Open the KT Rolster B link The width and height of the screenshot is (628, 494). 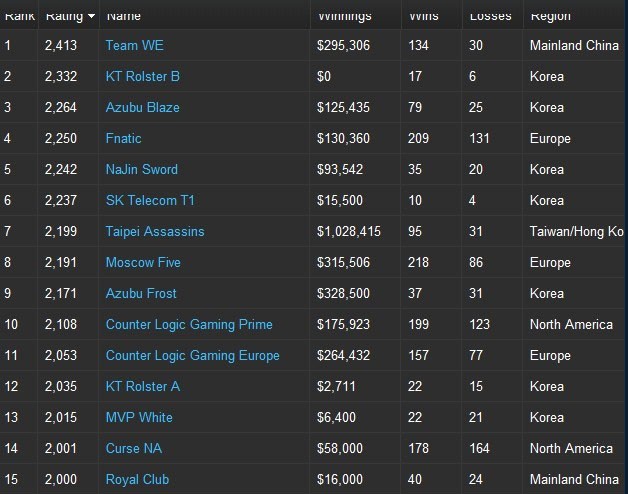143,76
